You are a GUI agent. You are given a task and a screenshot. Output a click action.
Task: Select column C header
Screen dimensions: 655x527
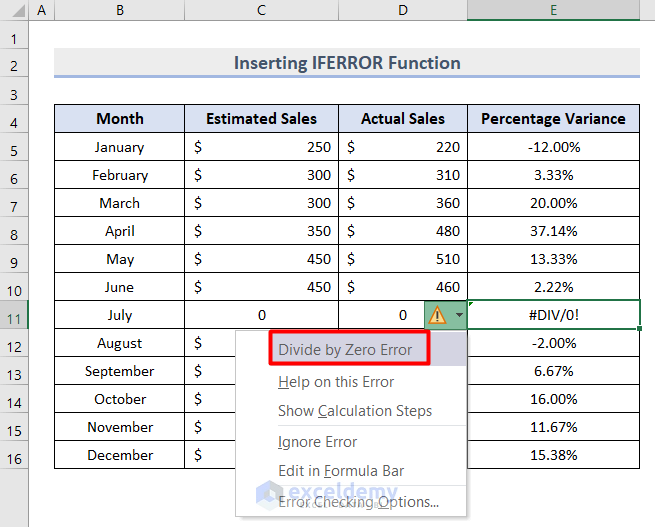pos(261,10)
